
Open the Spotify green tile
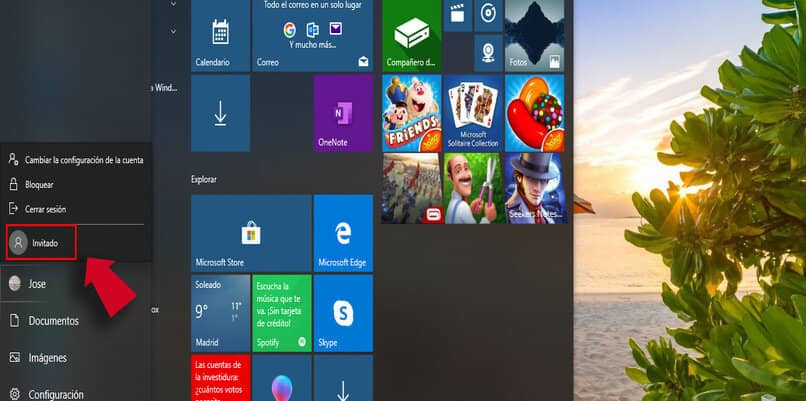point(281,312)
